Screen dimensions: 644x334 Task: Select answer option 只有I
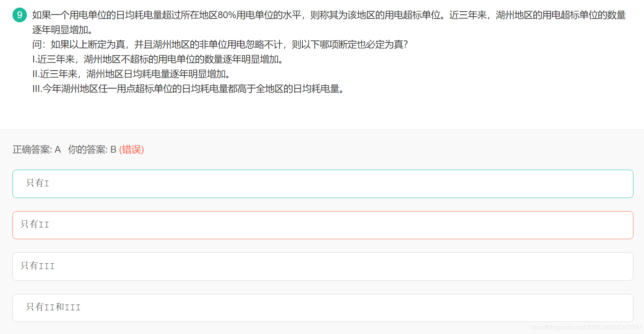coord(323,184)
